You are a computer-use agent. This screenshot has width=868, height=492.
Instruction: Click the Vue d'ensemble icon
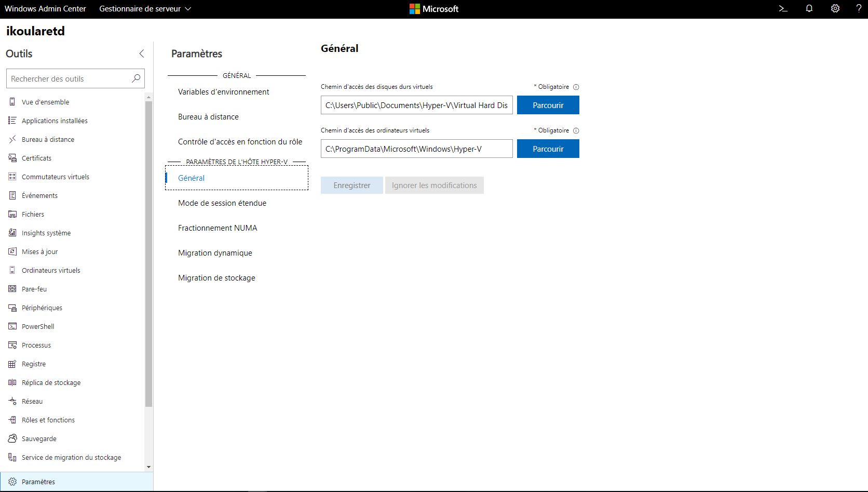click(12, 102)
